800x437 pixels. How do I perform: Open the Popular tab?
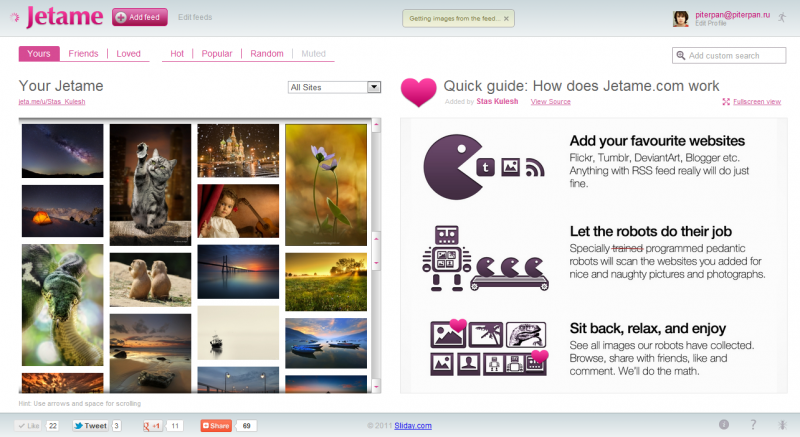click(x=216, y=54)
